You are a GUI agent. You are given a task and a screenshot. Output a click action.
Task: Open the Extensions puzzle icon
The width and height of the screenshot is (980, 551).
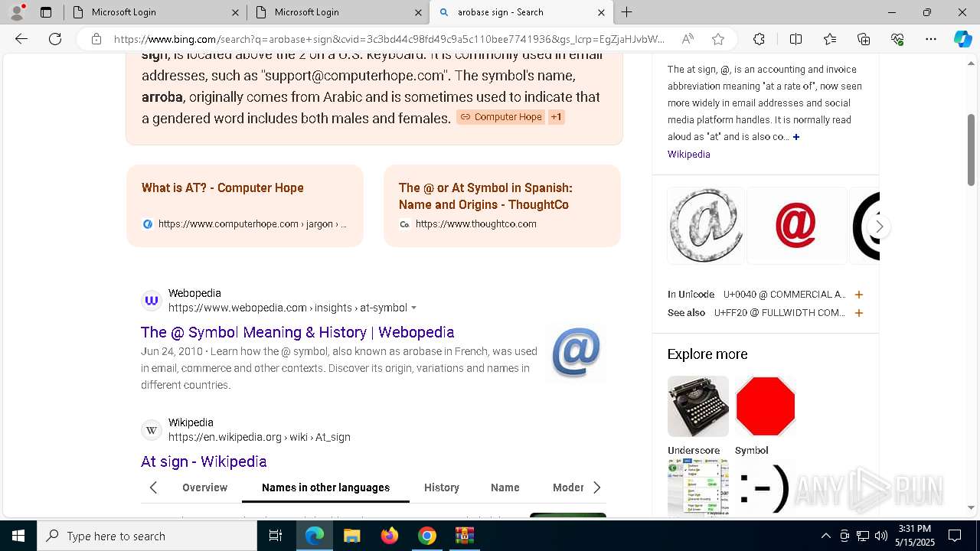759,39
